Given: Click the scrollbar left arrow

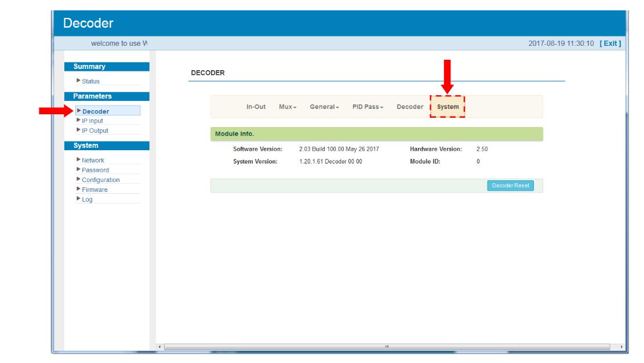Looking at the screenshot, I should [161, 347].
